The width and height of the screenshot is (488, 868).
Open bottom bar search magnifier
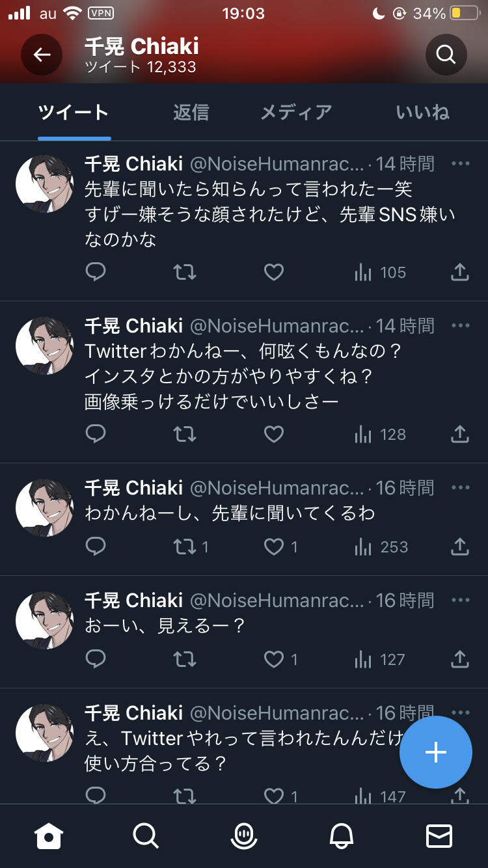tap(146, 835)
